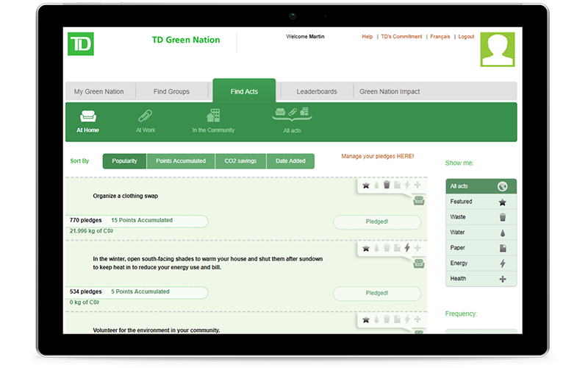Click 770 pledges text

[x=85, y=220]
